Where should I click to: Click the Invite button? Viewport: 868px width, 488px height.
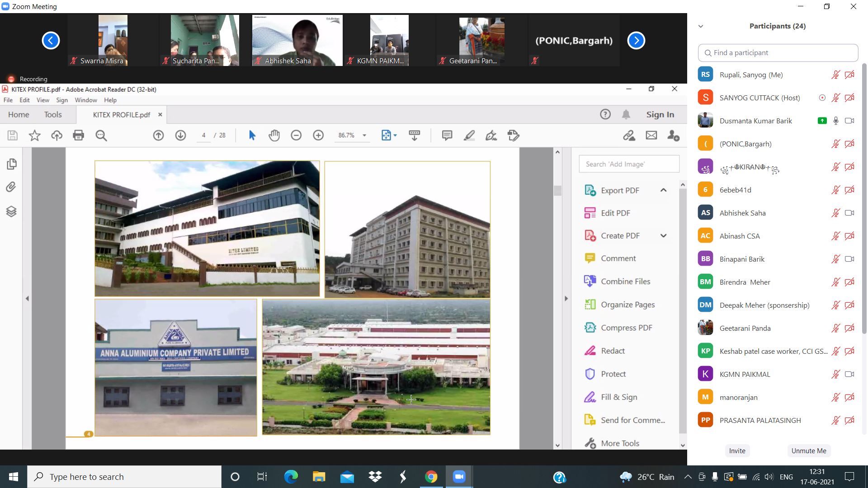737,450
